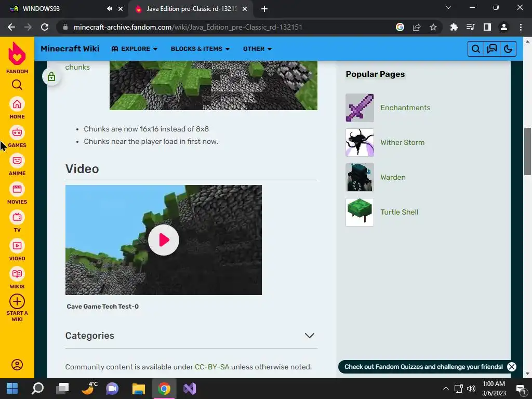
Task: Open the EXPLORE dropdown menu
Action: coord(135,49)
